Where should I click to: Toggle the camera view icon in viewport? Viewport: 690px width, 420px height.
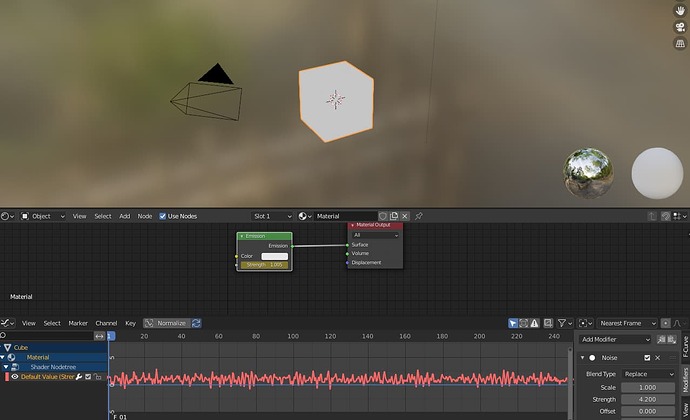pyautogui.click(x=680, y=27)
